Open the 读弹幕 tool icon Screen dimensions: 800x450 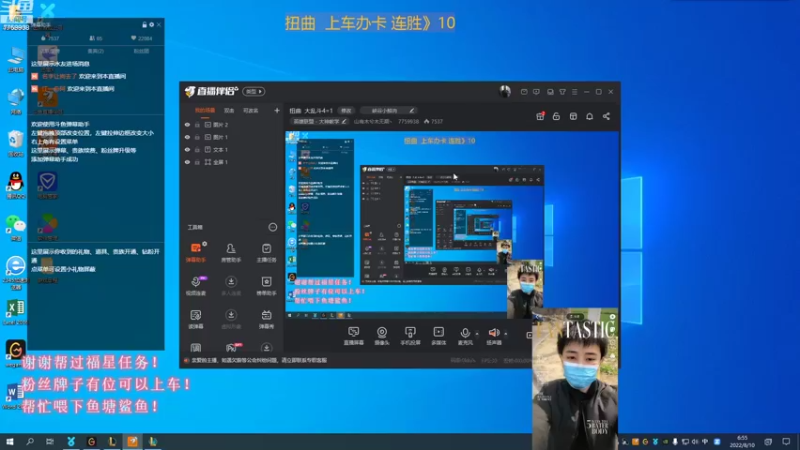pos(195,318)
